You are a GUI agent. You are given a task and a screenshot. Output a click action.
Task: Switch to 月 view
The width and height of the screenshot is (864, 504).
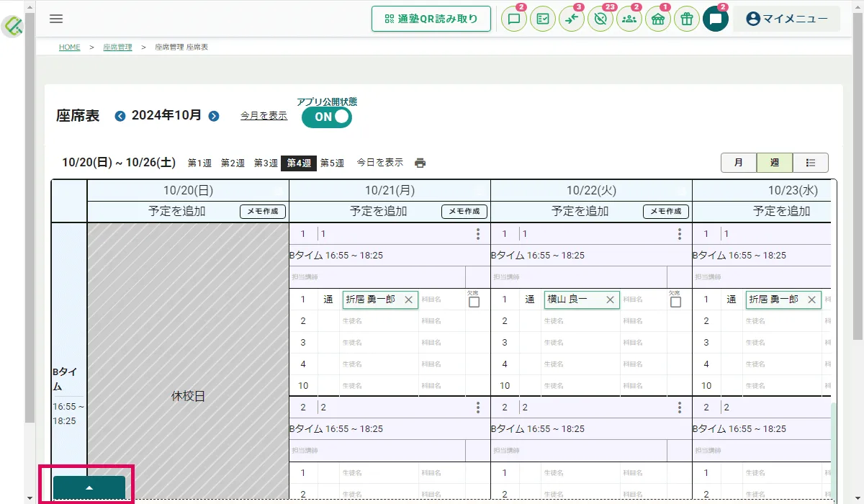click(x=739, y=163)
